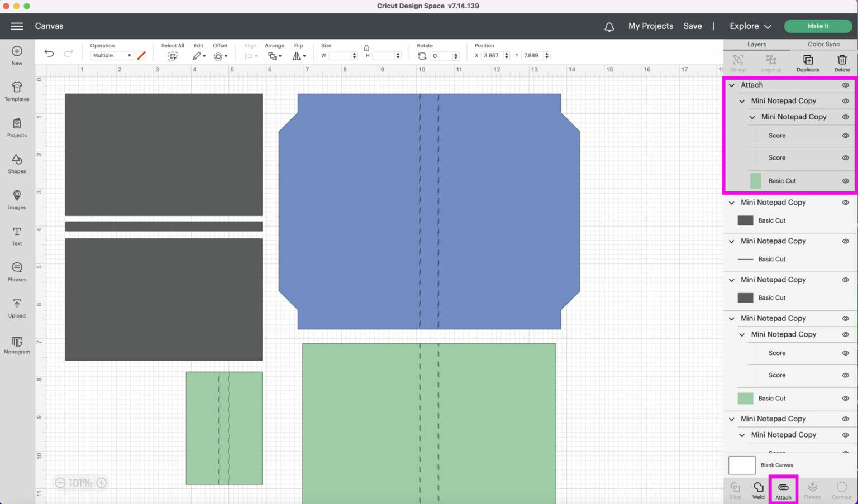Click the Make It button

(818, 26)
